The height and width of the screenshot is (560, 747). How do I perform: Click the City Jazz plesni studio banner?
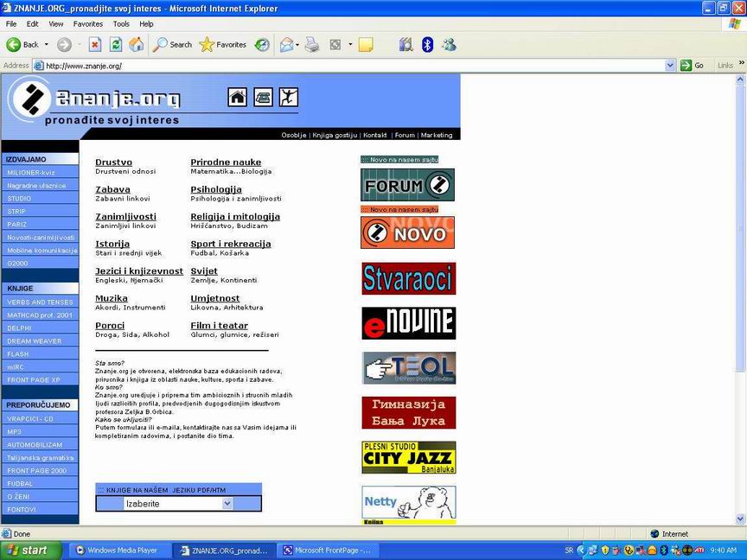[x=408, y=457]
